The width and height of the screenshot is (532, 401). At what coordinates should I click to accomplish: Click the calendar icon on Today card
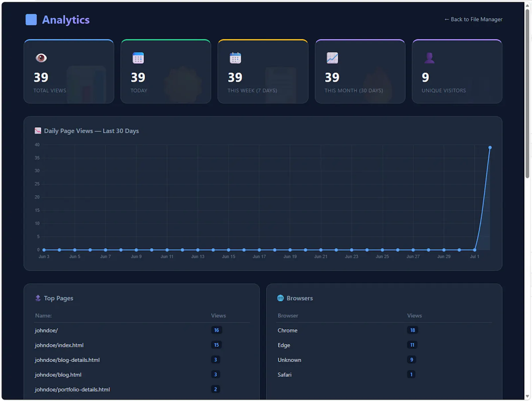tap(138, 58)
